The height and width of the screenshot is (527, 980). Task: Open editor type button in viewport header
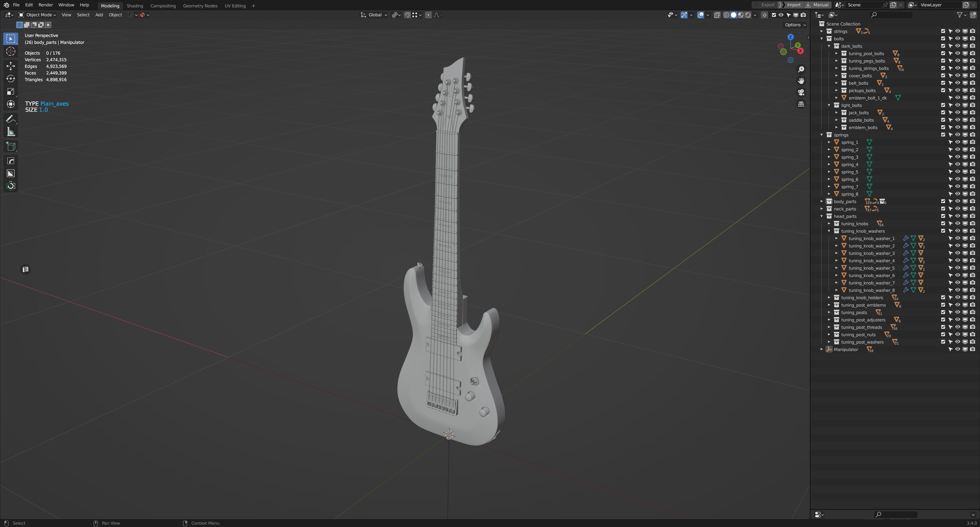pos(9,15)
